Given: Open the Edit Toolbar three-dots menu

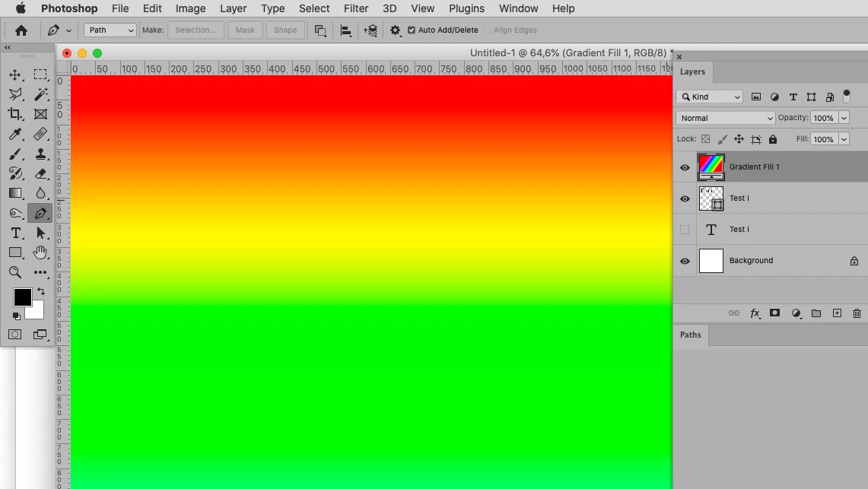Looking at the screenshot, I should tap(40, 272).
